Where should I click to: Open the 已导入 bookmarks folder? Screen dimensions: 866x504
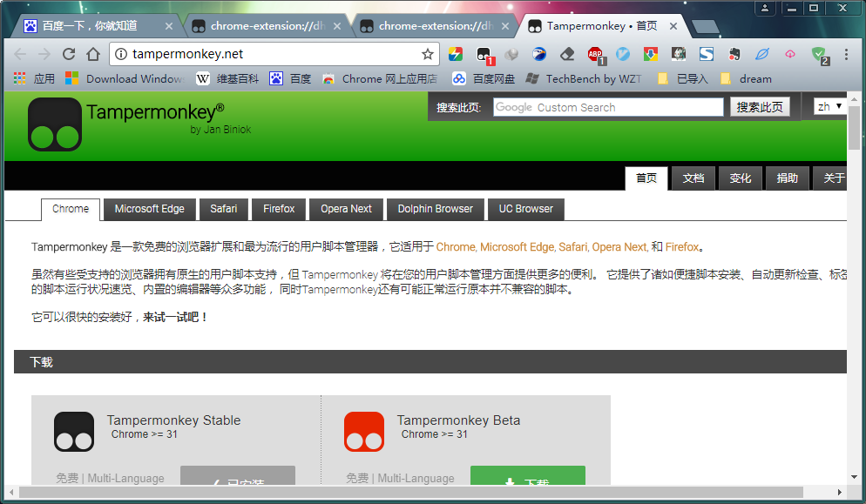point(683,79)
